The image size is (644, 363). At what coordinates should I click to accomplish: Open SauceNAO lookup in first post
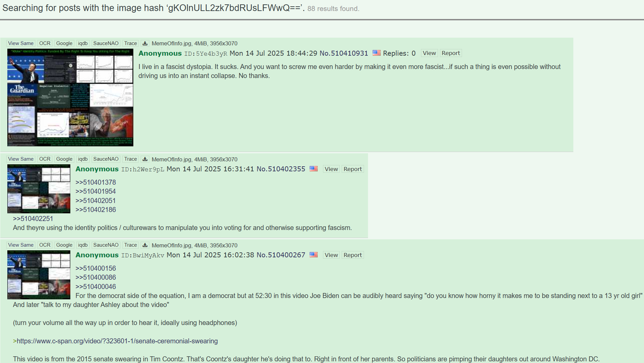click(106, 43)
